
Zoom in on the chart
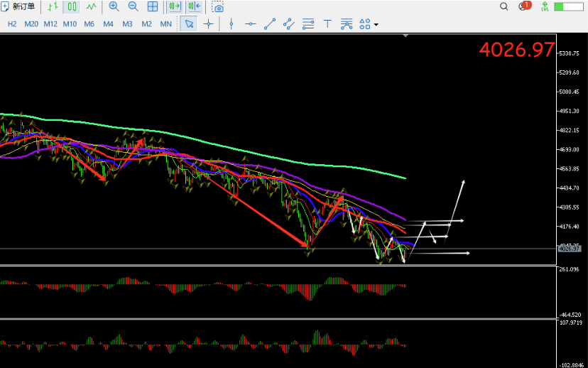114,6
